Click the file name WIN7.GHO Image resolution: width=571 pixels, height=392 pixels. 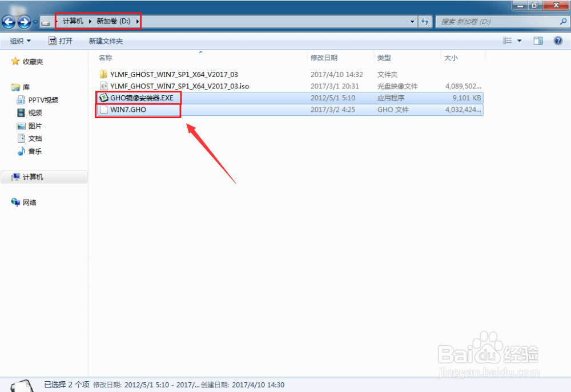[128, 109]
